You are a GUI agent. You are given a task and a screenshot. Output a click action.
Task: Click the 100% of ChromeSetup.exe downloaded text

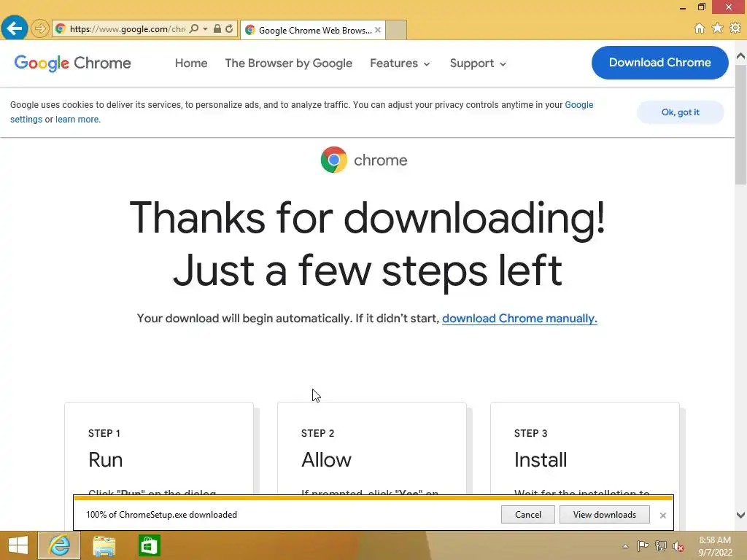161,515
